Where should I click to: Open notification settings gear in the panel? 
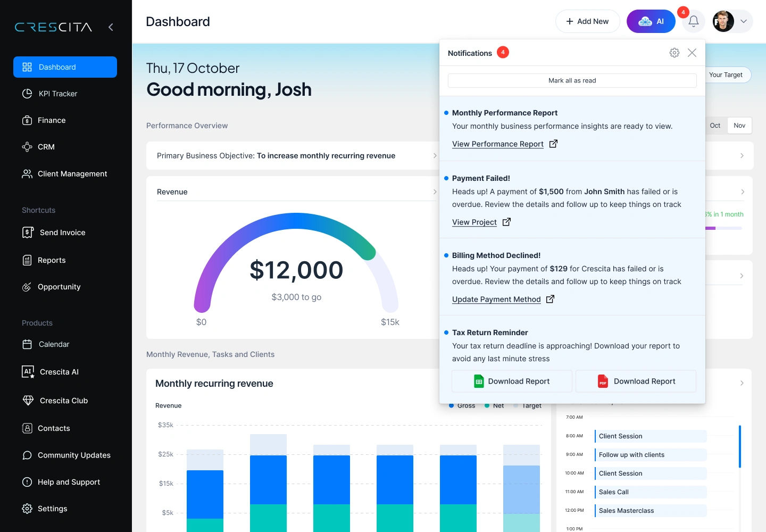[674, 53]
